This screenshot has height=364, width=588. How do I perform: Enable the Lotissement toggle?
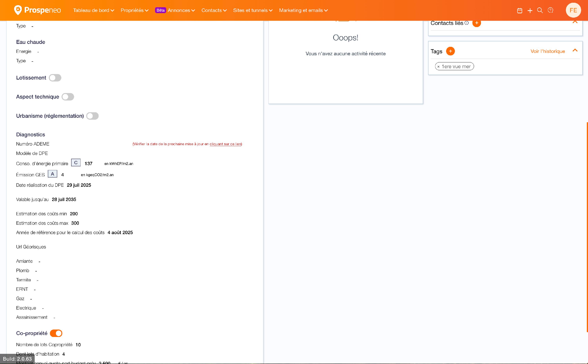tap(55, 78)
